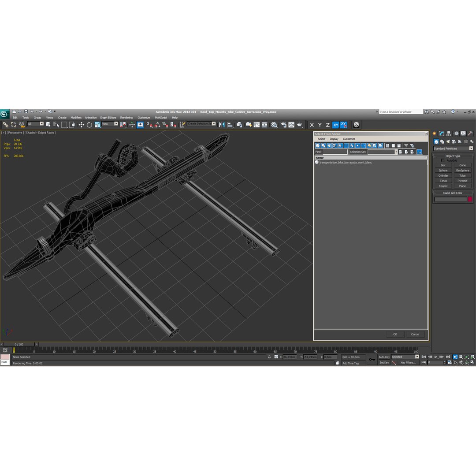This screenshot has width=476, height=476.
Task: Open the Standard Primitives dropdown
Action: point(453,149)
